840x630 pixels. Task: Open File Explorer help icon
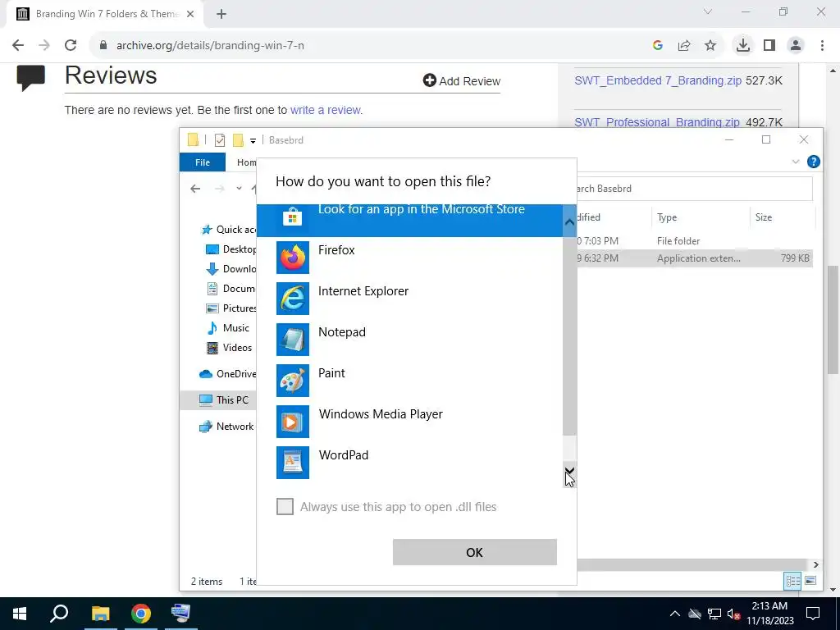[x=813, y=162]
